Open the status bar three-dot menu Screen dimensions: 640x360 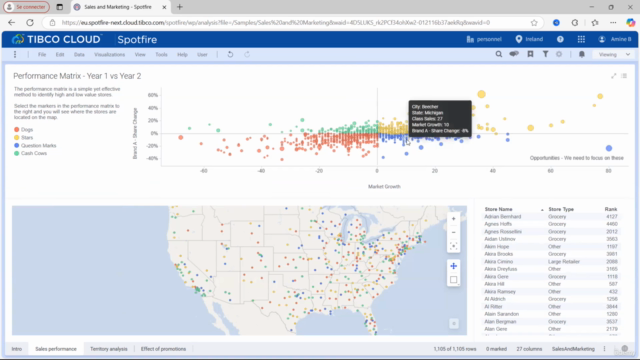tap(604, 349)
